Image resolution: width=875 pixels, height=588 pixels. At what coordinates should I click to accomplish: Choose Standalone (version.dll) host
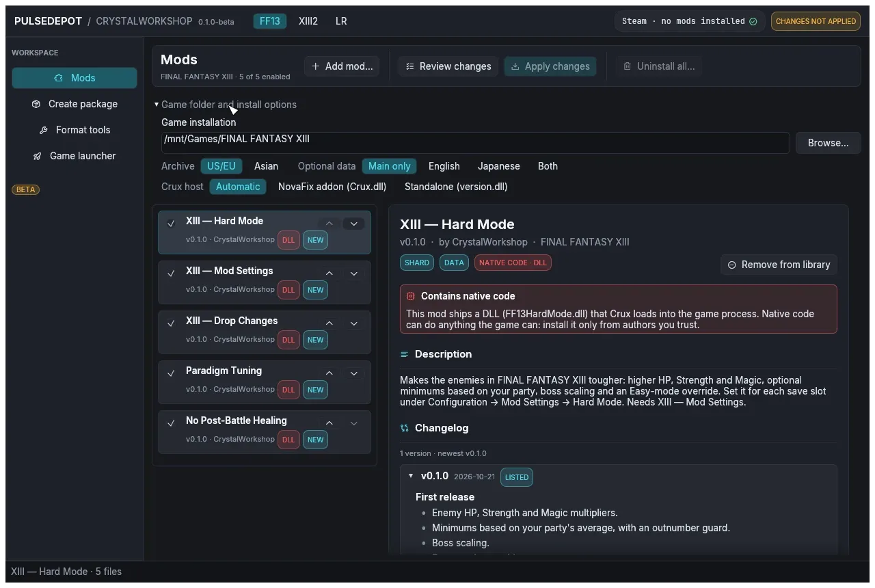click(x=456, y=187)
